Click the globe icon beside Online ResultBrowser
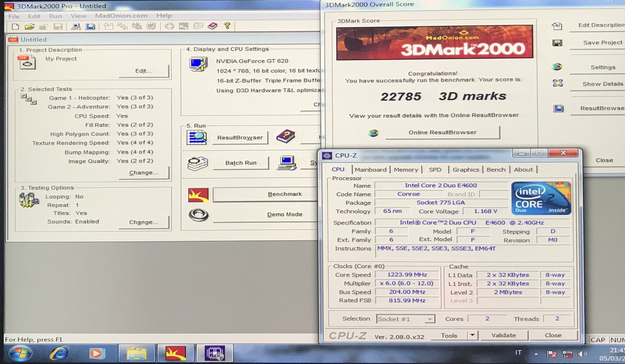This screenshot has width=625, height=364. tap(373, 133)
